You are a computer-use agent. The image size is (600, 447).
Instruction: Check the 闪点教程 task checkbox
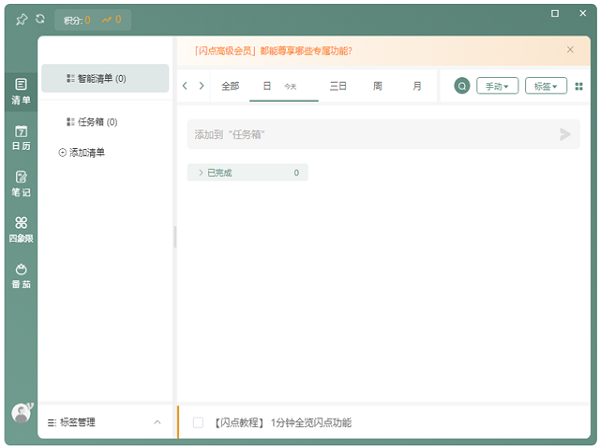[198, 423]
